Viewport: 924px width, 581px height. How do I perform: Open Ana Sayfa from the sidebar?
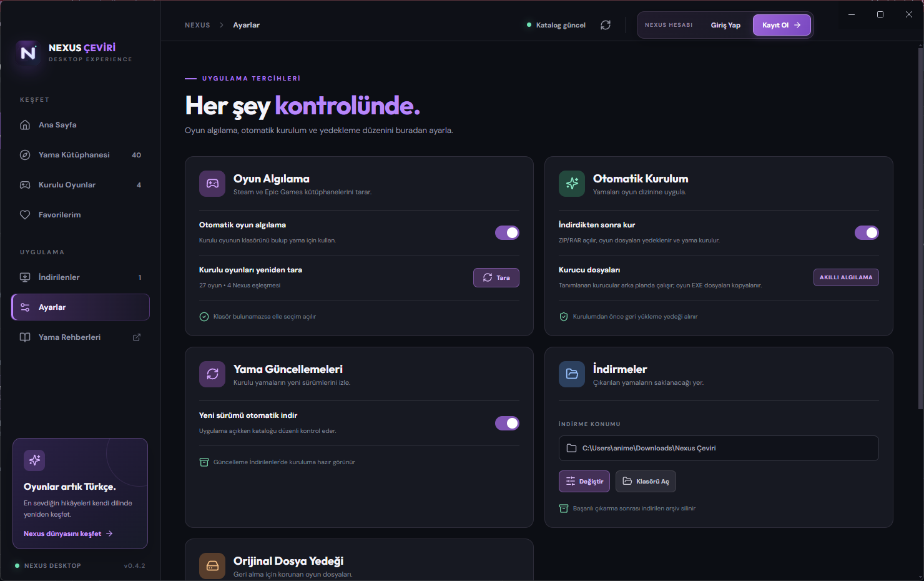pos(81,125)
